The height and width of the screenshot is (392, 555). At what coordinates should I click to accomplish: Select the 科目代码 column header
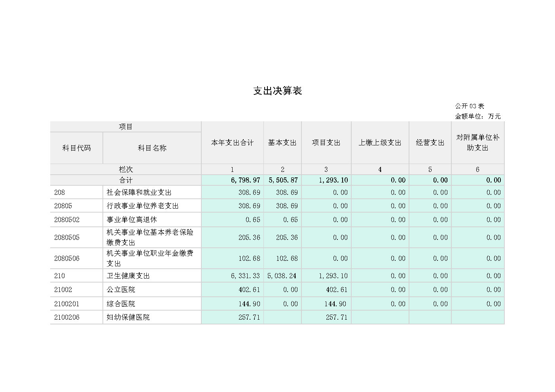pos(76,148)
